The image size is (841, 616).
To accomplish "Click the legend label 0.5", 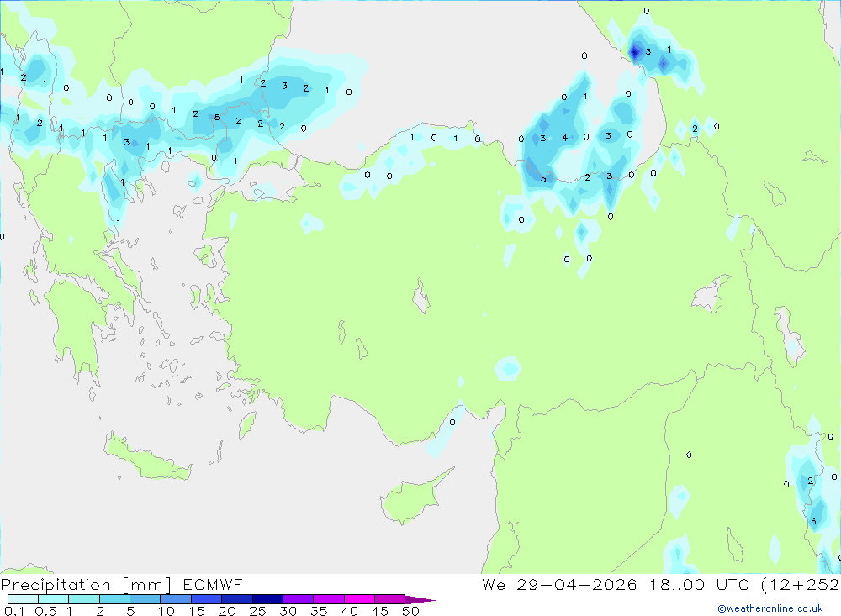I will click(x=45, y=611).
